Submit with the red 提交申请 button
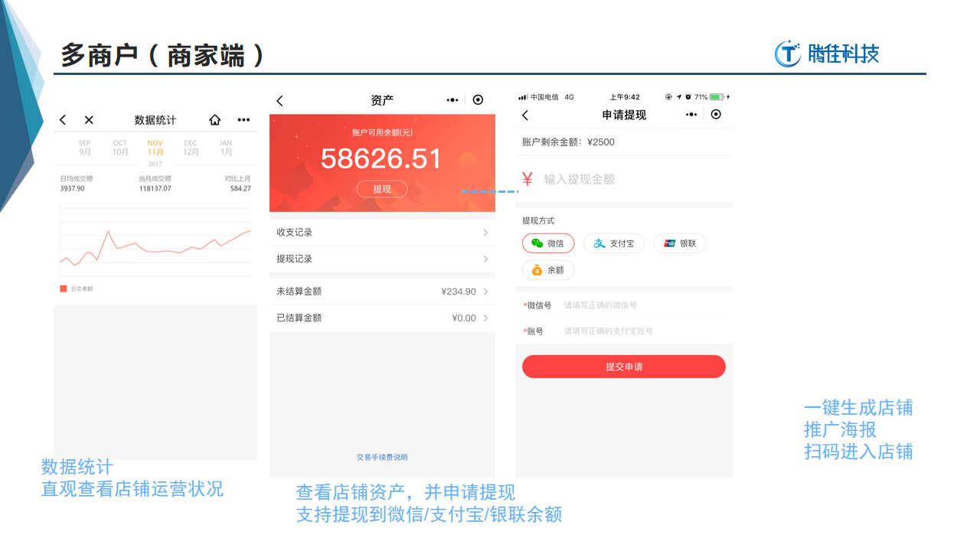Screen dimensions: 980x551 [623, 367]
